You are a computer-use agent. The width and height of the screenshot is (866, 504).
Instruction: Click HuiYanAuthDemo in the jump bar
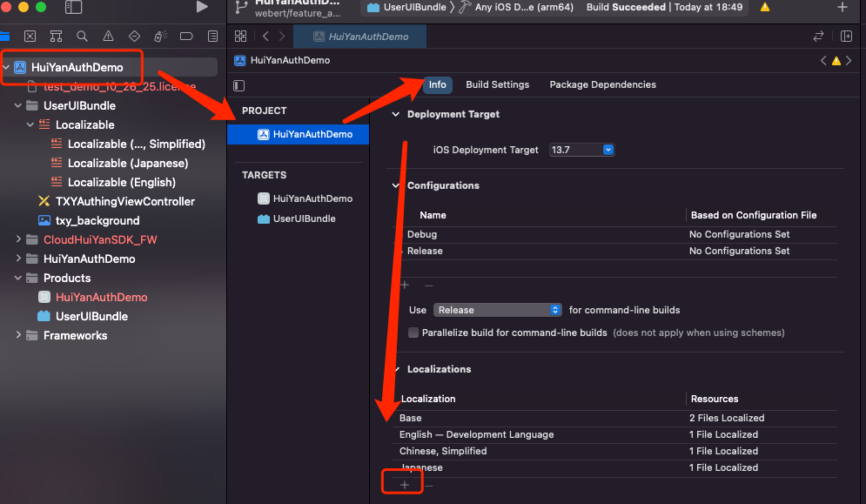click(x=282, y=60)
